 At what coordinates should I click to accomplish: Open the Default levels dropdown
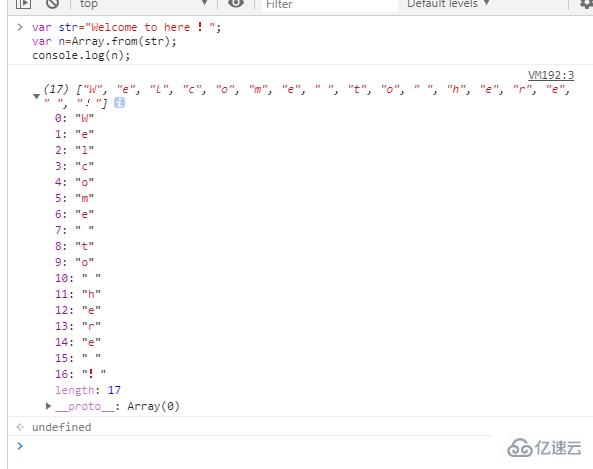click(449, 4)
